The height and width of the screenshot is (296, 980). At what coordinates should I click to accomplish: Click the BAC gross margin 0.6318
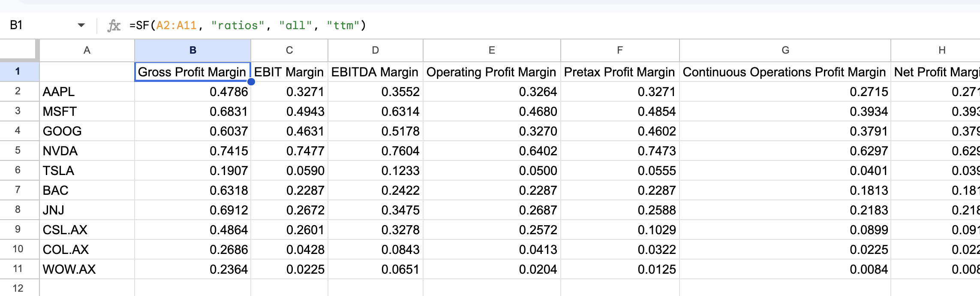[192, 190]
